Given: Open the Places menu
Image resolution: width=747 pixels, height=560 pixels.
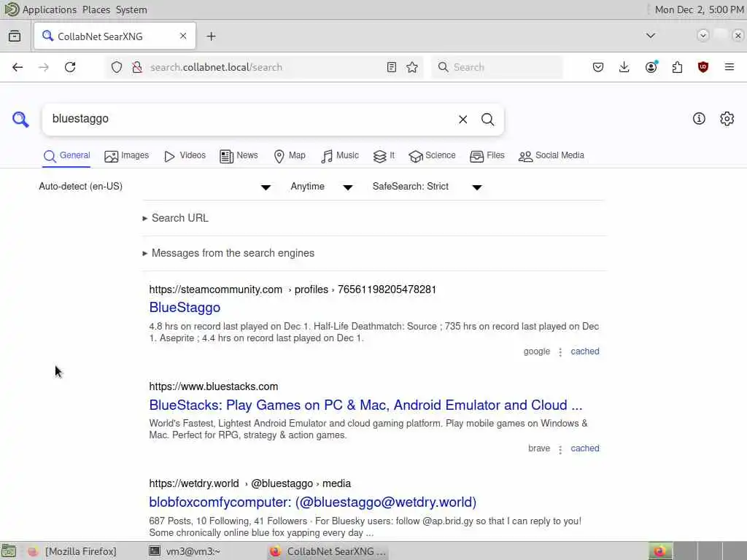Looking at the screenshot, I should click(x=96, y=9).
